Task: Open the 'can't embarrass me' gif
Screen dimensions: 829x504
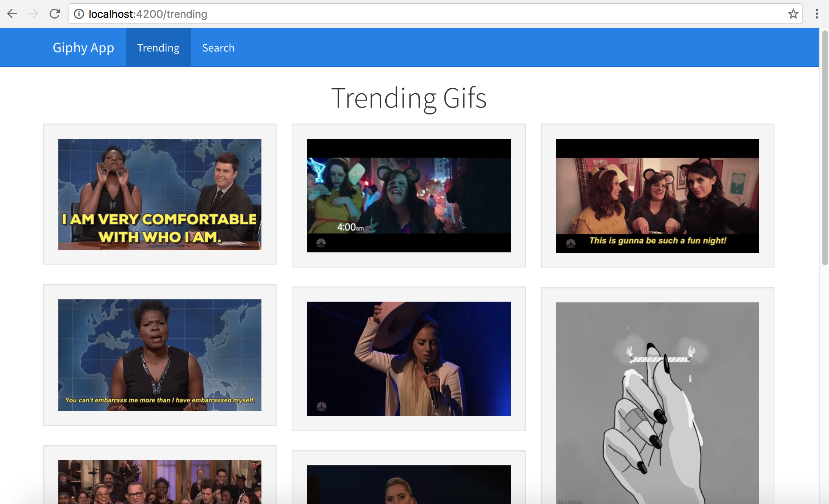Action: (x=160, y=355)
